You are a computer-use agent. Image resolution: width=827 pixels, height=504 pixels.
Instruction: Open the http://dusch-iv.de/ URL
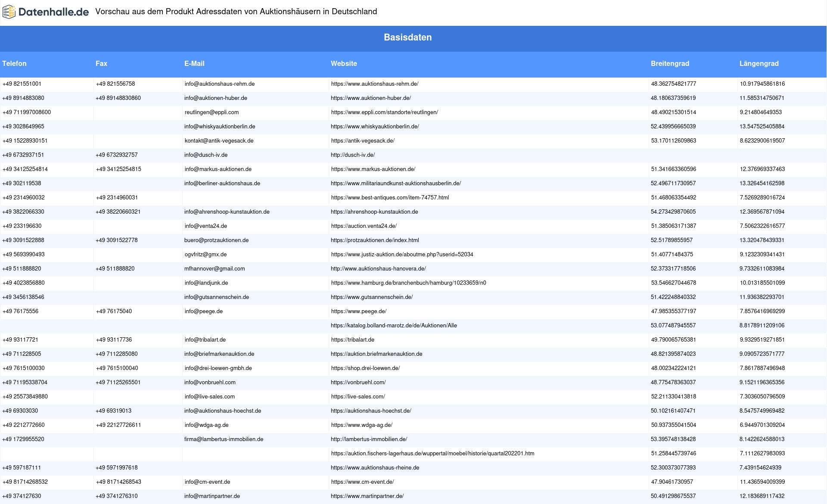pos(353,155)
